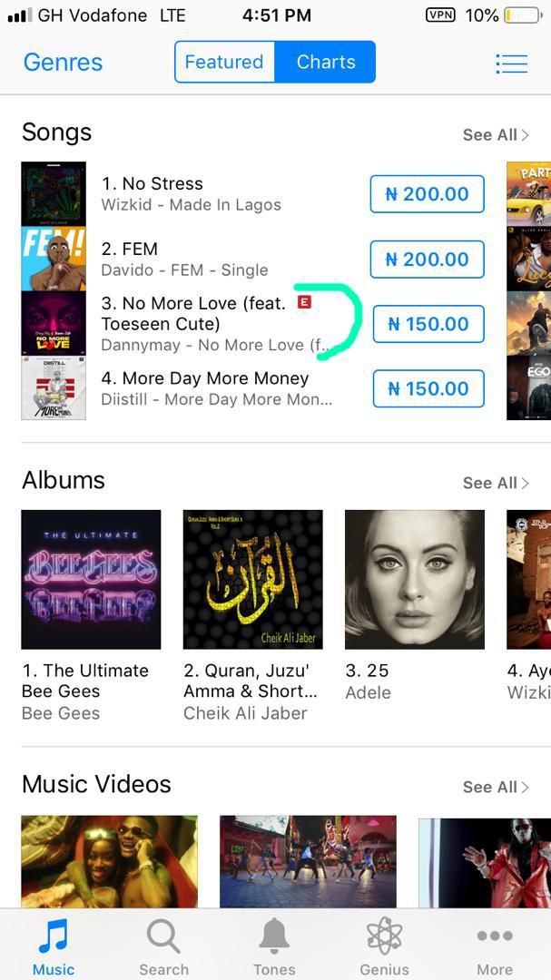Open the More ellipsis icon
Viewport: 551px width, 980px height.
[x=495, y=935]
